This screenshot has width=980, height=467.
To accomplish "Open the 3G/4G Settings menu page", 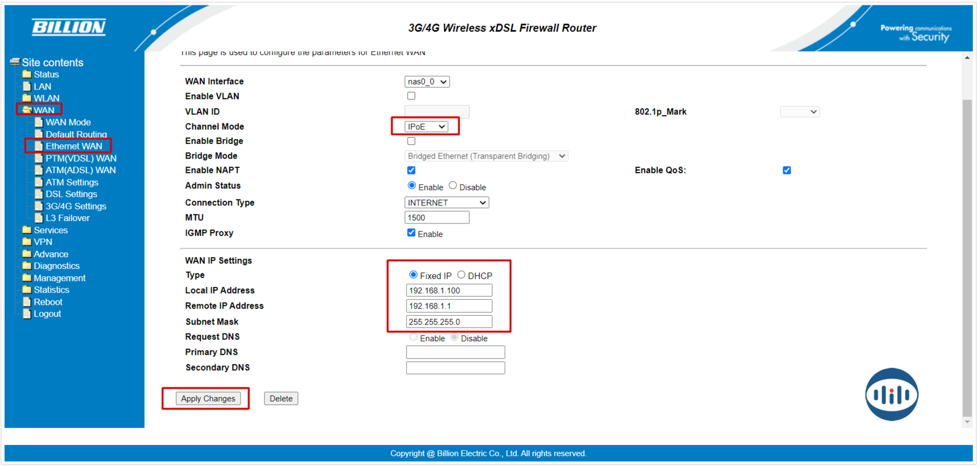I will (75, 206).
